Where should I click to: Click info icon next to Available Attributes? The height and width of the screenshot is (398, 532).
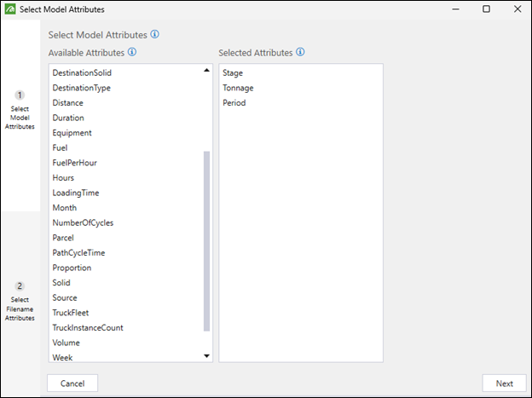click(132, 52)
